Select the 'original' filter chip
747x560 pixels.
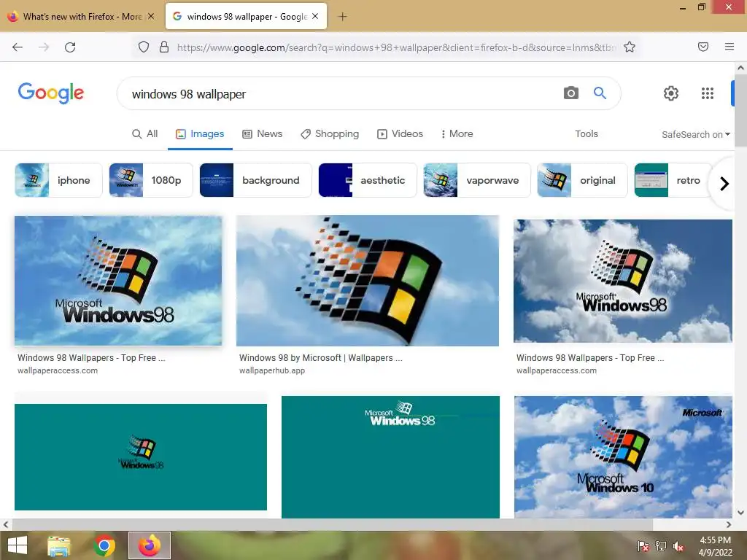(582, 180)
